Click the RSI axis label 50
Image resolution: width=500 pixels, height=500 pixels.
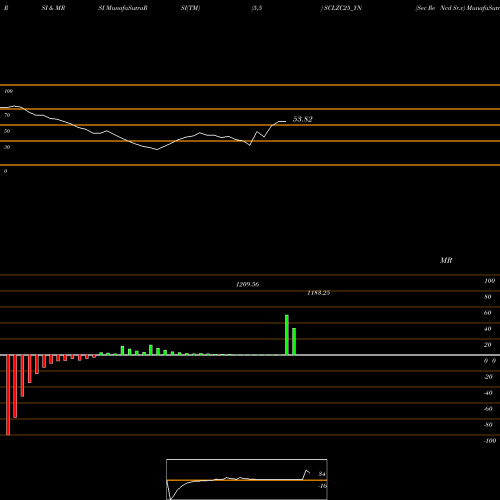click(7, 131)
